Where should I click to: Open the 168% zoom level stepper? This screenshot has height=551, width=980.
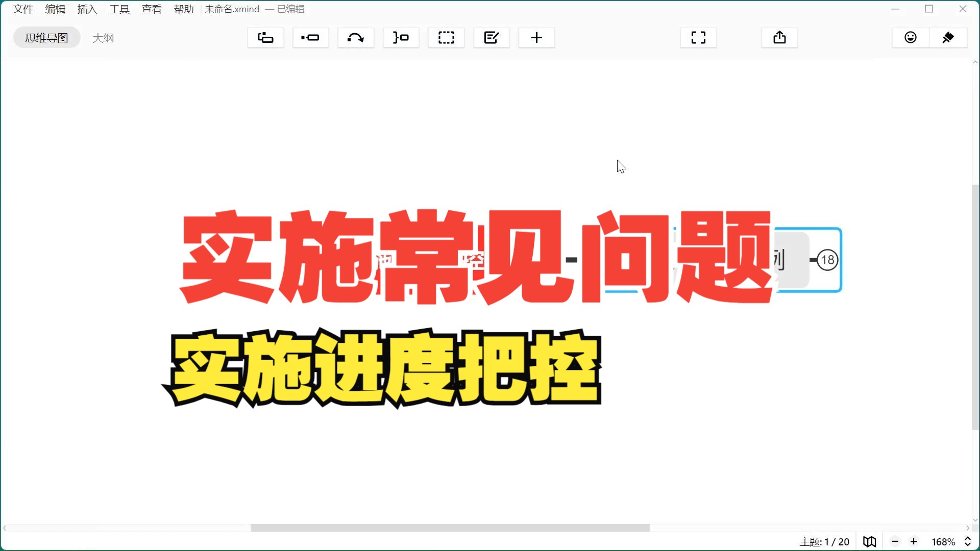point(968,542)
